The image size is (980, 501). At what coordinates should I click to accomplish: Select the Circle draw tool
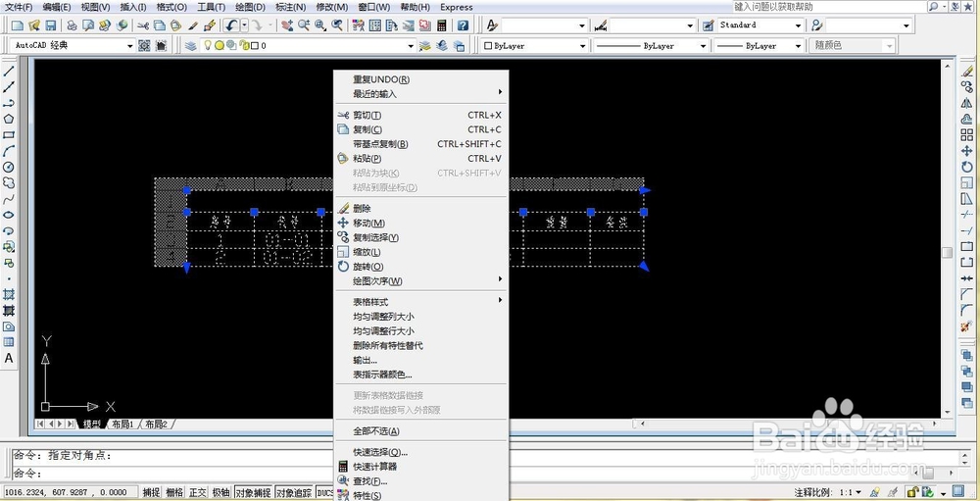(x=9, y=167)
